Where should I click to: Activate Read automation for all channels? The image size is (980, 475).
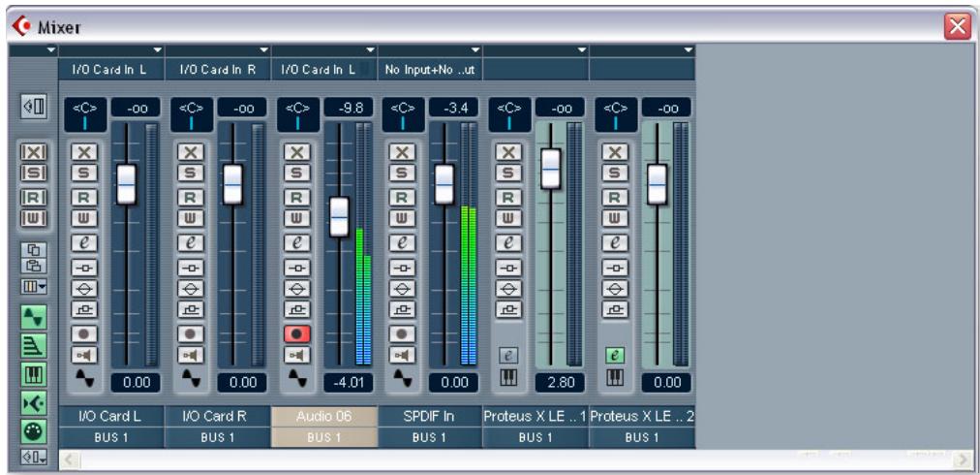click(33, 199)
